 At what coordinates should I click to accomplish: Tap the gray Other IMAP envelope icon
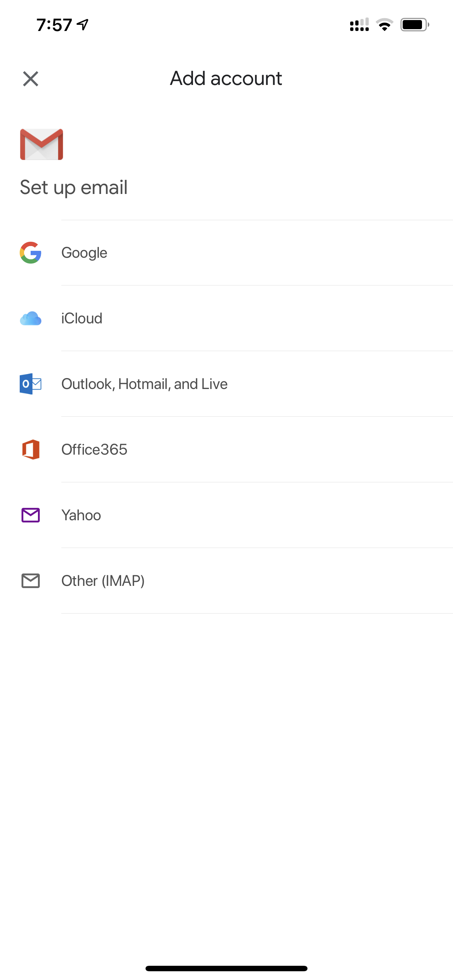click(30, 581)
